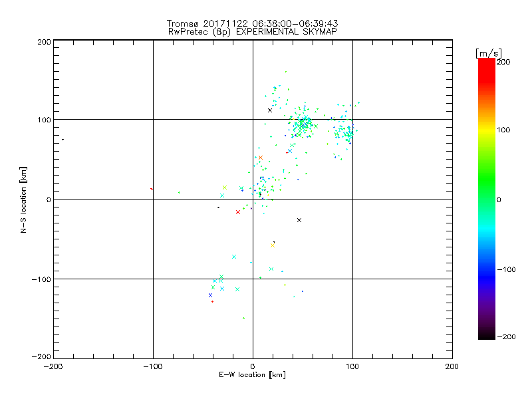Click the N-S axis '0' tick label
The image size is (532, 399).
[x=48, y=199]
